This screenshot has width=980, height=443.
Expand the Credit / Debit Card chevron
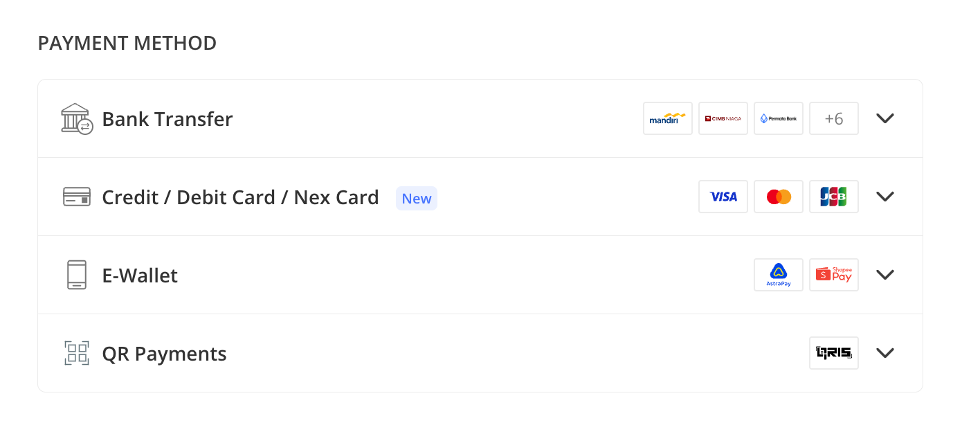[884, 197]
